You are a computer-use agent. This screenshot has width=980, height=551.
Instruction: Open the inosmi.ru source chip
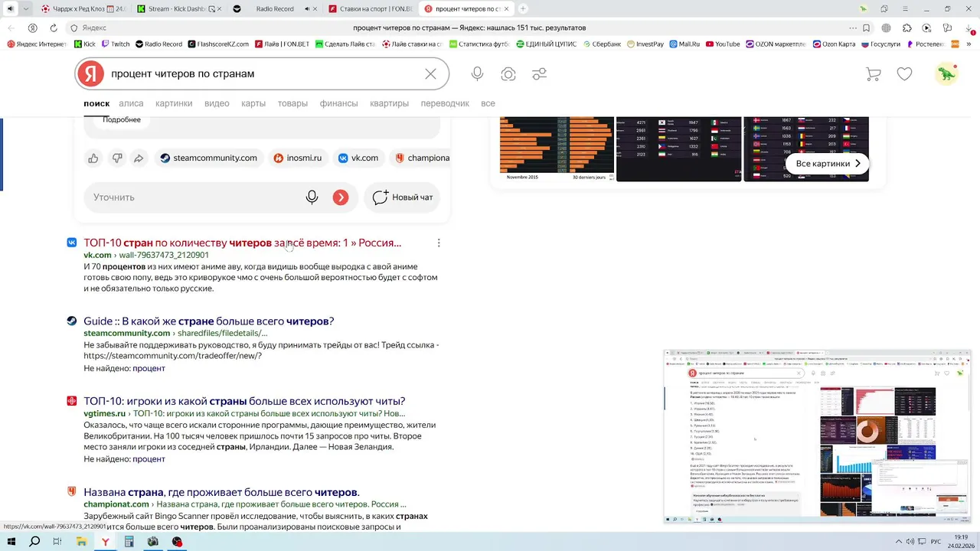pos(298,158)
